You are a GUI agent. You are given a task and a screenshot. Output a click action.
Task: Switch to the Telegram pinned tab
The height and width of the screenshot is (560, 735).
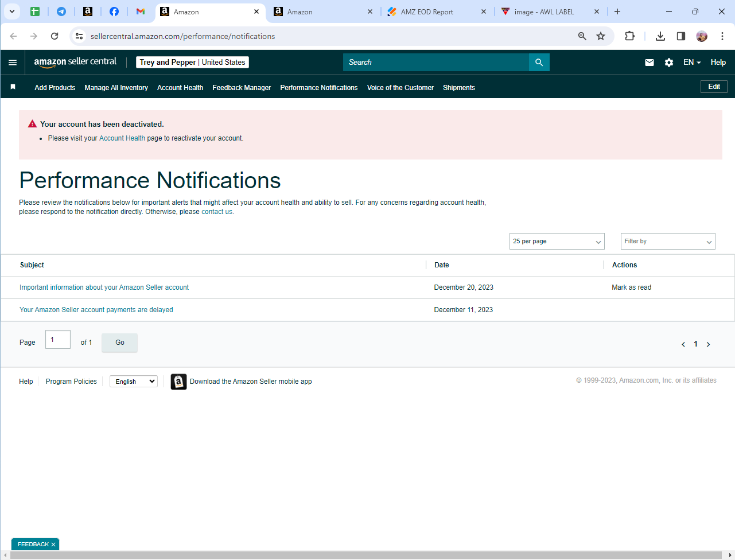(x=61, y=11)
